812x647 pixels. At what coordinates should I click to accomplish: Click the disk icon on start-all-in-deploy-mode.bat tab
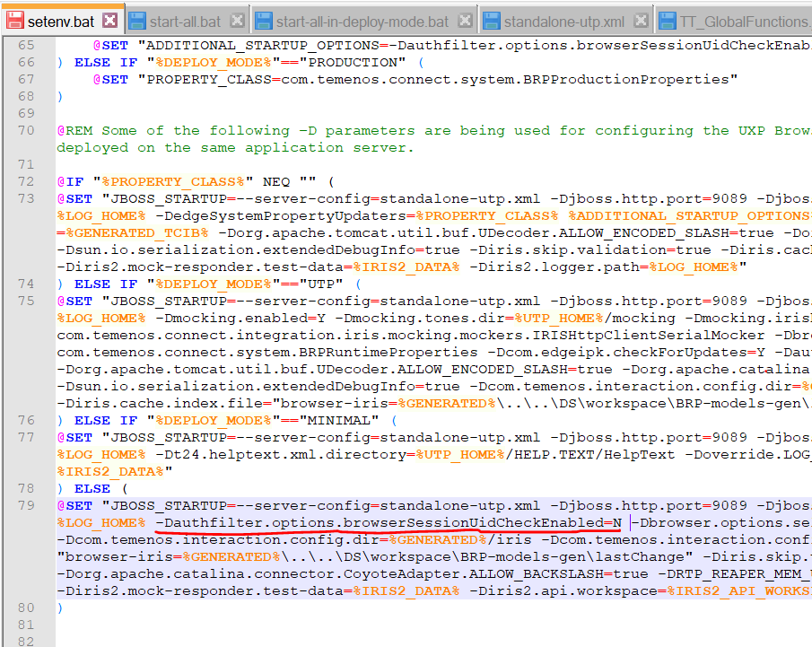[x=263, y=21]
